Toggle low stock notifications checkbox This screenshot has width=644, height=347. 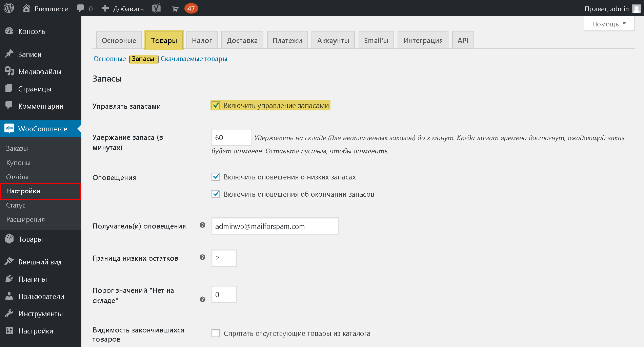pyautogui.click(x=216, y=177)
